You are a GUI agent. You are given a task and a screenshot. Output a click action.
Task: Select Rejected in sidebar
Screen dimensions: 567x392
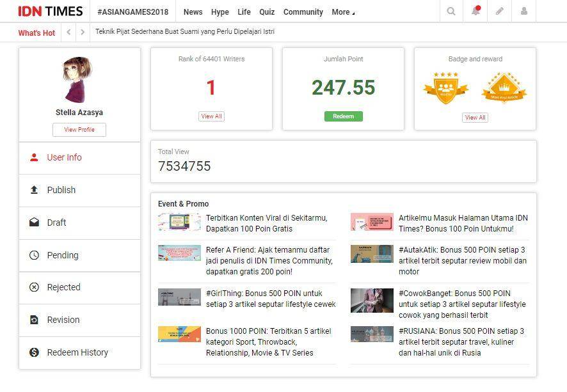[x=79, y=287]
